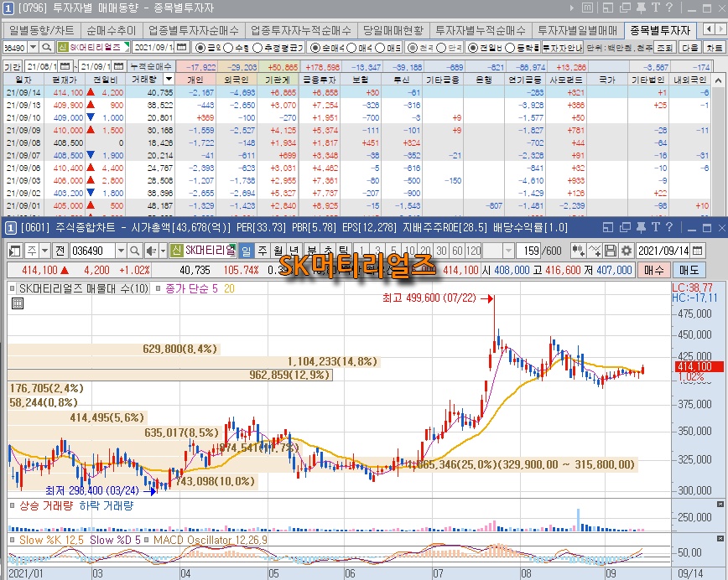Open 일별동향/차트 tab

point(41,31)
